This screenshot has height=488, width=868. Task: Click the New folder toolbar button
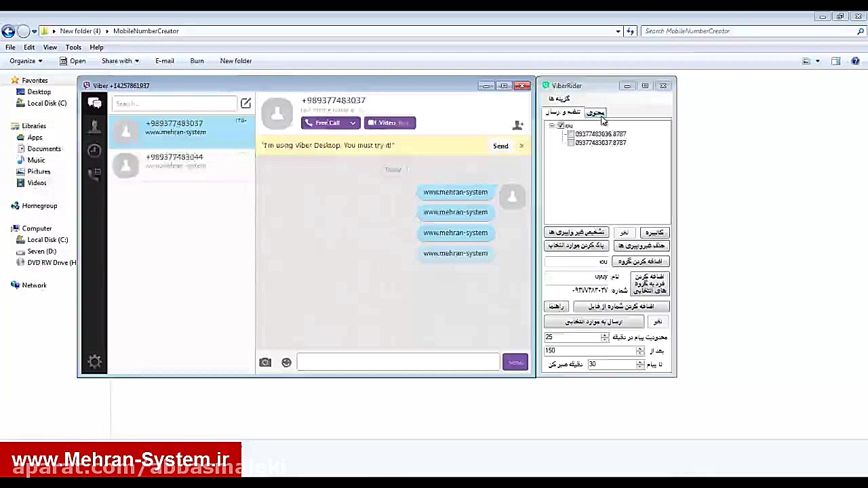coord(236,61)
